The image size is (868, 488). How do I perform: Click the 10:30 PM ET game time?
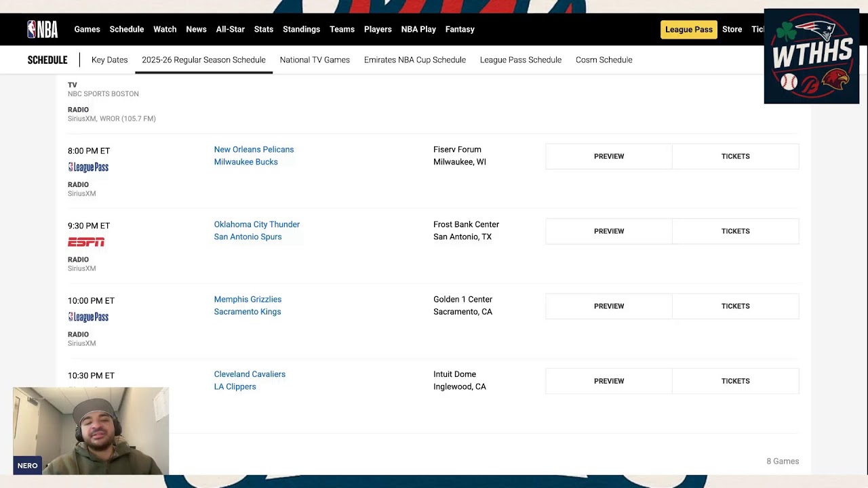[x=91, y=375]
